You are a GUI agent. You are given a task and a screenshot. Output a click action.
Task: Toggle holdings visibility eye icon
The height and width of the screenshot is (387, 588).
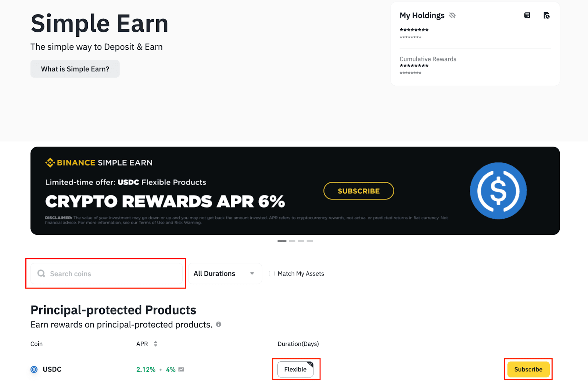pyautogui.click(x=452, y=15)
